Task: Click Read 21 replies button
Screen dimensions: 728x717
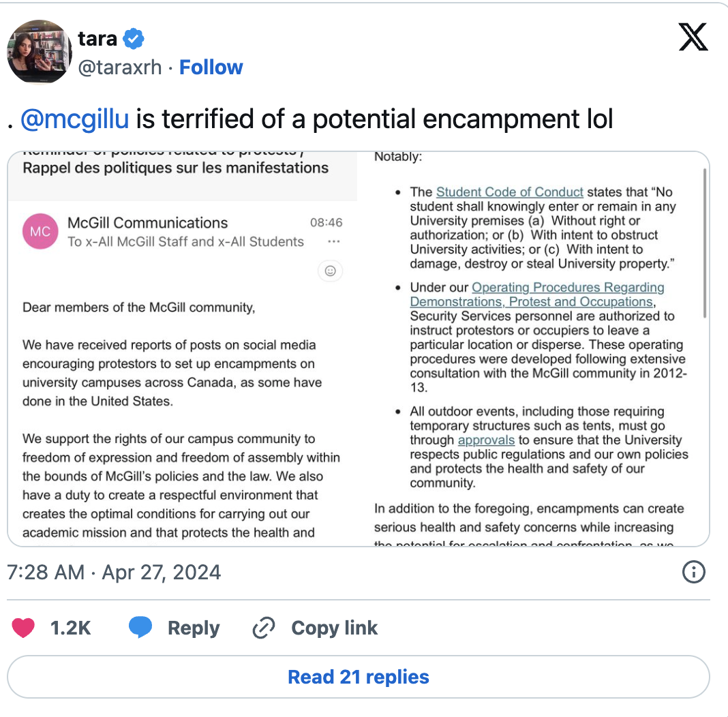Action: click(359, 677)
